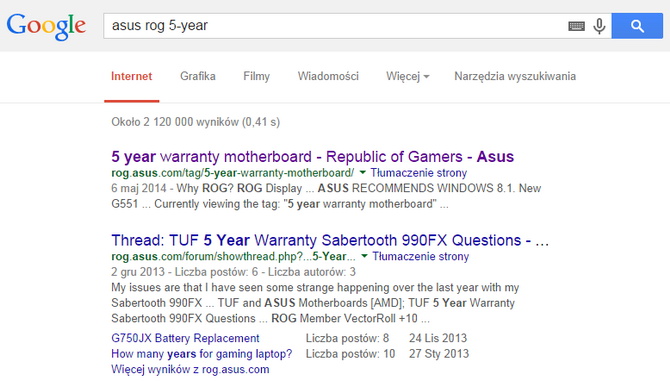Select the Internet tab
The height and width of the screenshot is (381, 670).
point(132,76)
